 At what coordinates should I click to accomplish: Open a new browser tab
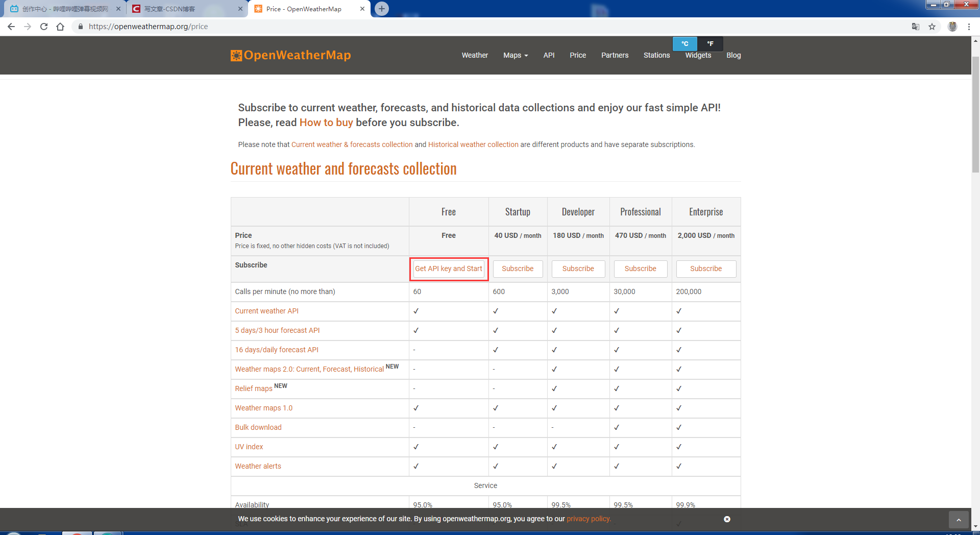pos(382,9)
